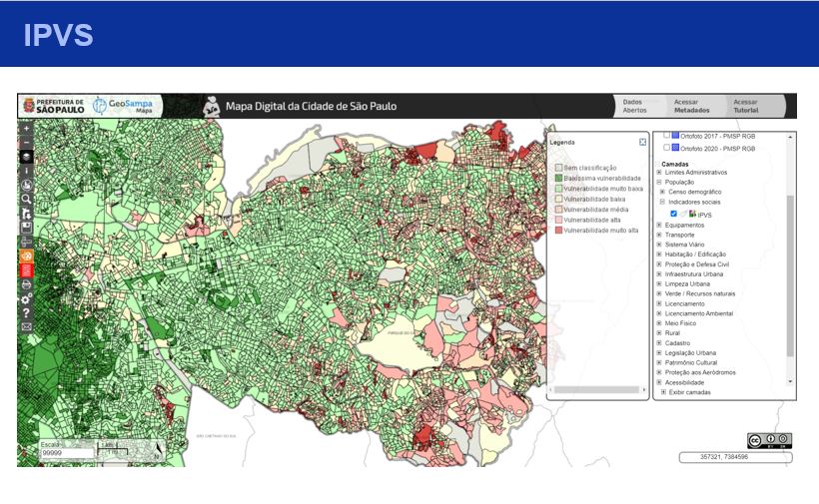Uncheck the IPVS layer checkbox
The height and width of the screenshot is (504, 819).
[674, 214]
